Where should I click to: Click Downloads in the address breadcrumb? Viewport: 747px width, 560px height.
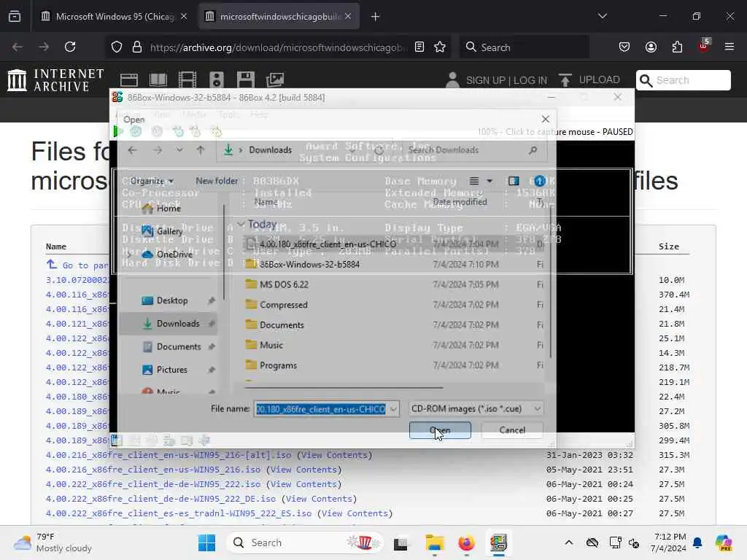tap(270, 150)
